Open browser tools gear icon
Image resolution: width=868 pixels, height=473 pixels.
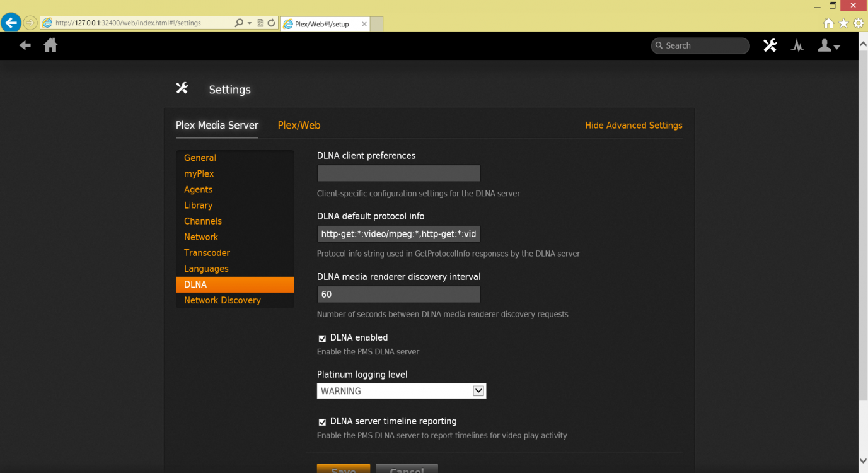pyautogui.click(x=859, y=23)
